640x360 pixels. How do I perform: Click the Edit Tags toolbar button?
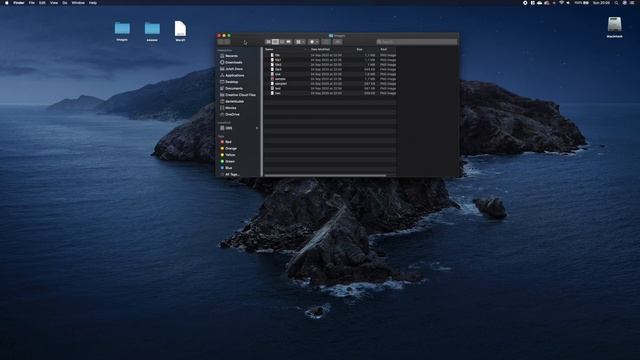[x=337, y=42]
